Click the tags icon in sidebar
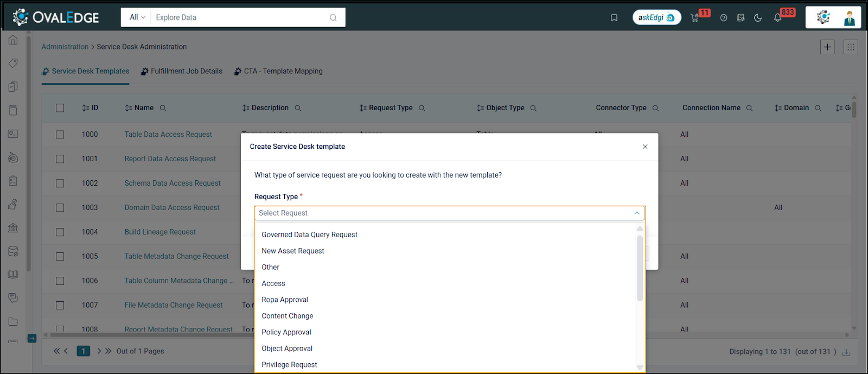Viewport: 868px width, 374px height. click(13, 64)
